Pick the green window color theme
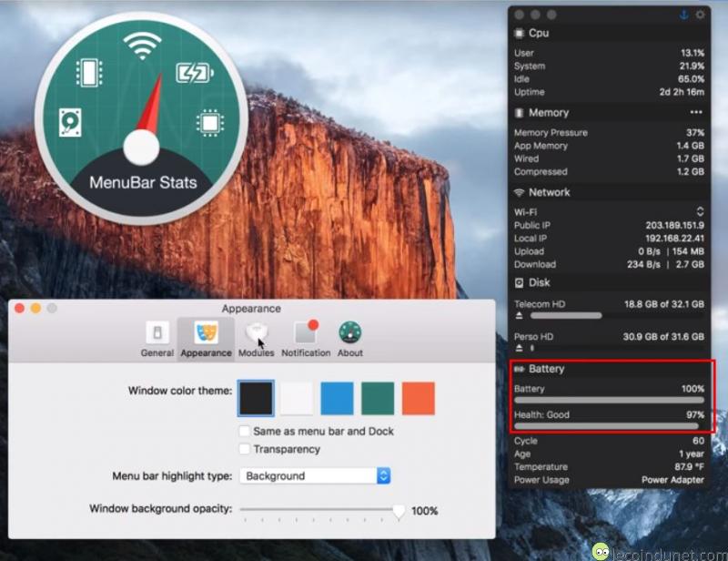 pos(378,398)
